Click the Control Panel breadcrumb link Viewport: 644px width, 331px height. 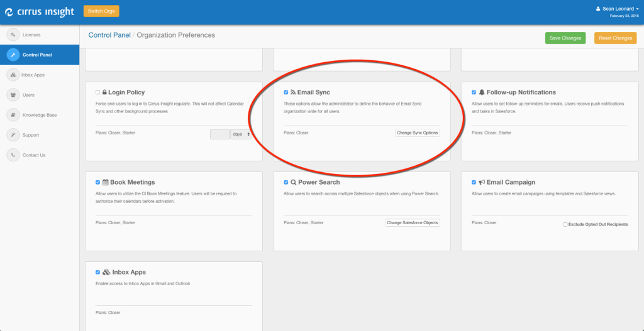coord(109,35)
